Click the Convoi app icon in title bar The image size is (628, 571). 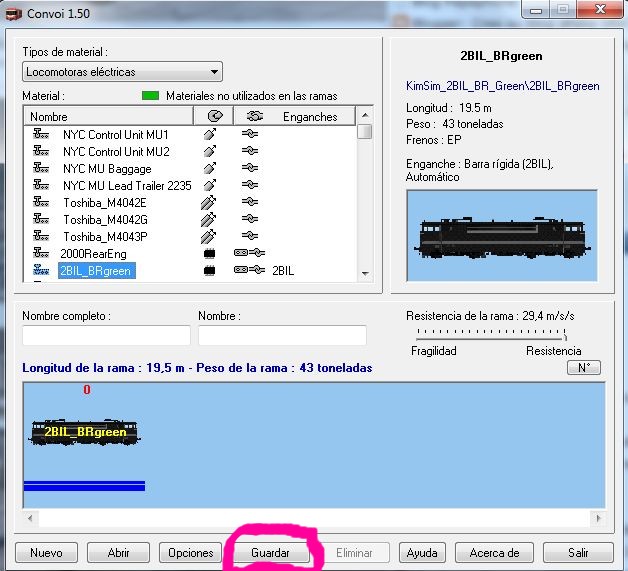point(14,14)
